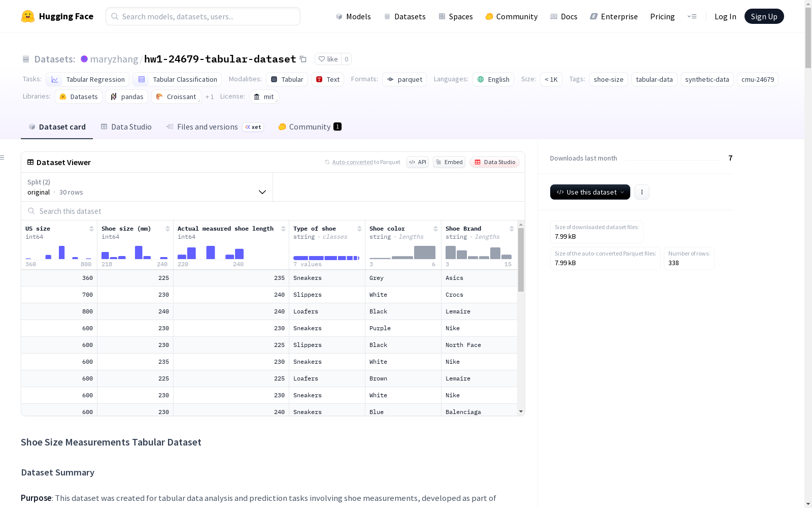Open the three-dot options menu beside Use this dataset
This screenshot has width=812, height=508.
(642, 192)
